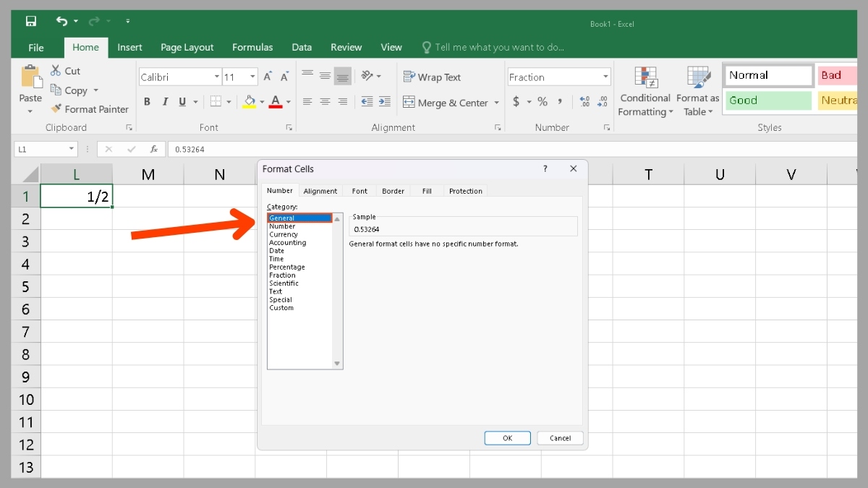Open the Font dialog launcher
Viewport: 868px width, 488px height.
[289, 127]
